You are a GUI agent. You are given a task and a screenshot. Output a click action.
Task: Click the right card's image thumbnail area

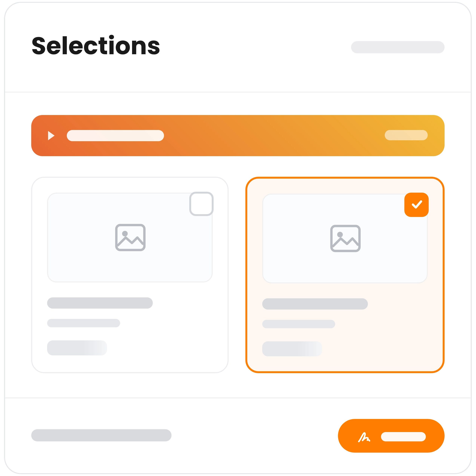(x=345, y=238)
